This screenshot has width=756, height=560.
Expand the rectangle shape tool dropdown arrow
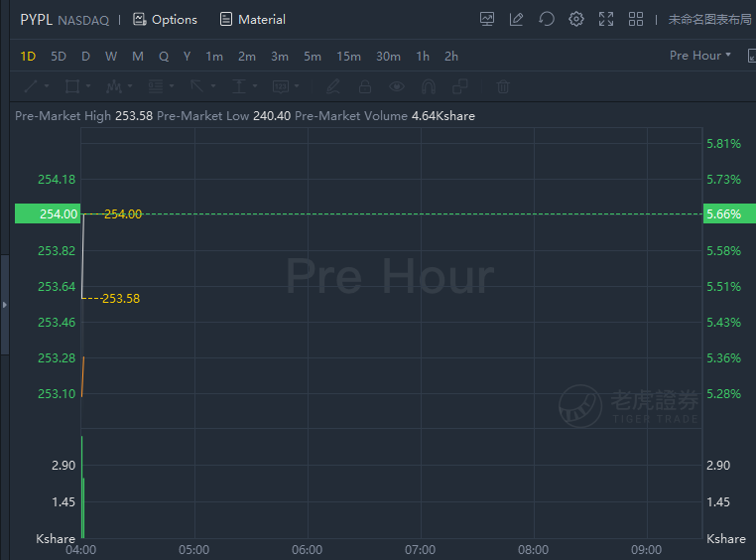tap(88, 86)
